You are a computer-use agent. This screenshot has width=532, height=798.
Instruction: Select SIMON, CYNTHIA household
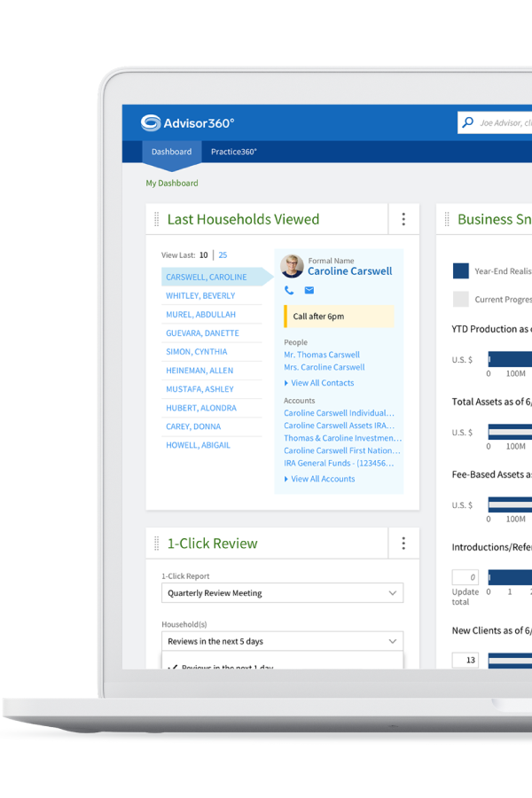[212, 352]
